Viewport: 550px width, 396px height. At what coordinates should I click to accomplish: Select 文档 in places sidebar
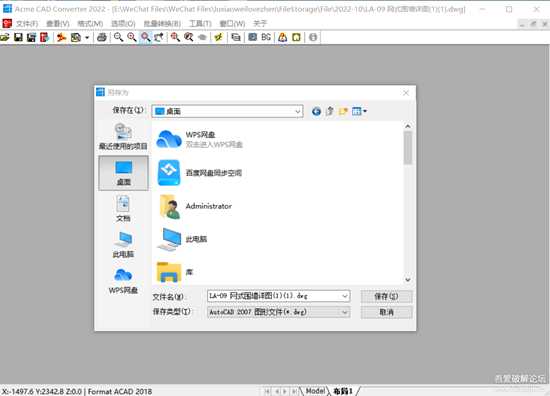pyautogui.click(x=123, y=209)
